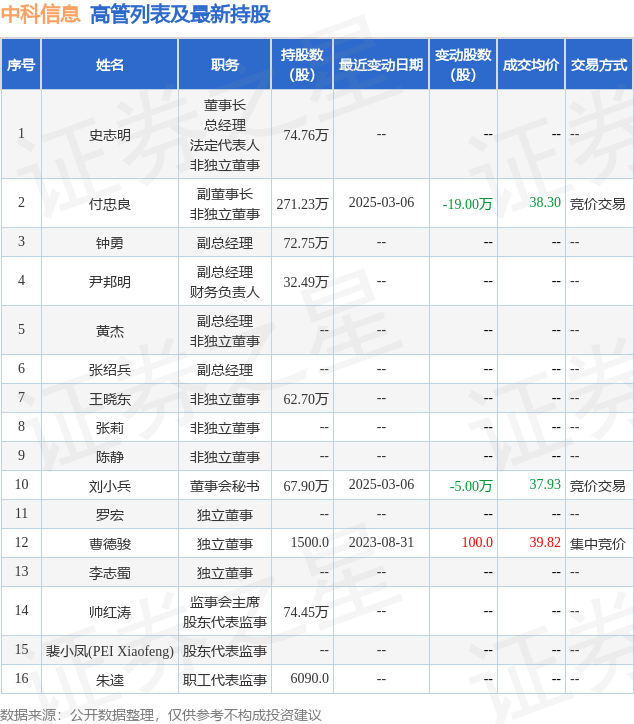Viewport: 634px width, 724px height.
Task: Select the name 钟勇
Action: [x=110, y=242]
